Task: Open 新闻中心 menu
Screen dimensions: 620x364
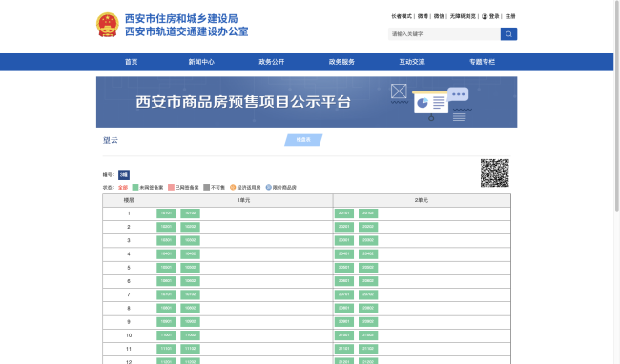Action: [x=201, y=62]
